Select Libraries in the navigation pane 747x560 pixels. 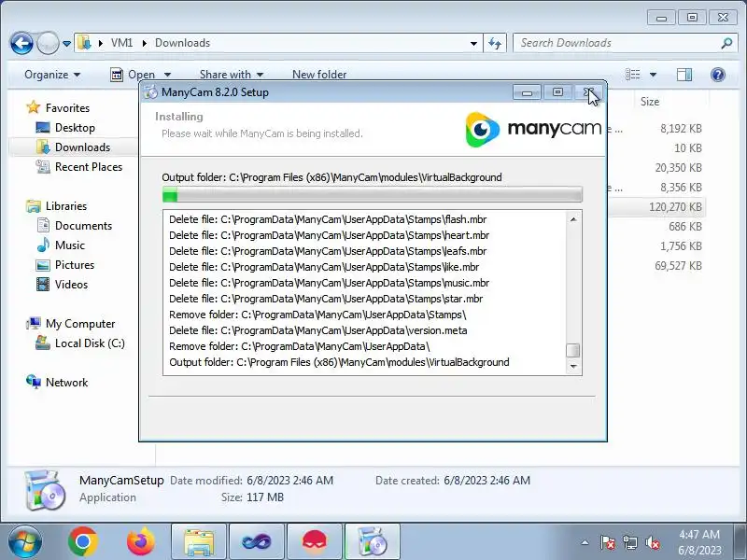pyautogui.click(x=66, y=206)
